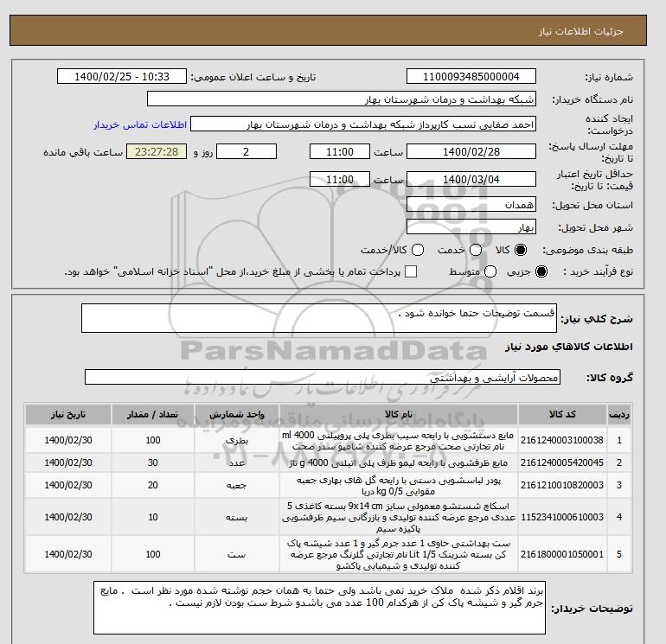Click the نام کالا column header
Image resolution: width=666 pixels, height=644 pixels.
click(x=399, y=414)
